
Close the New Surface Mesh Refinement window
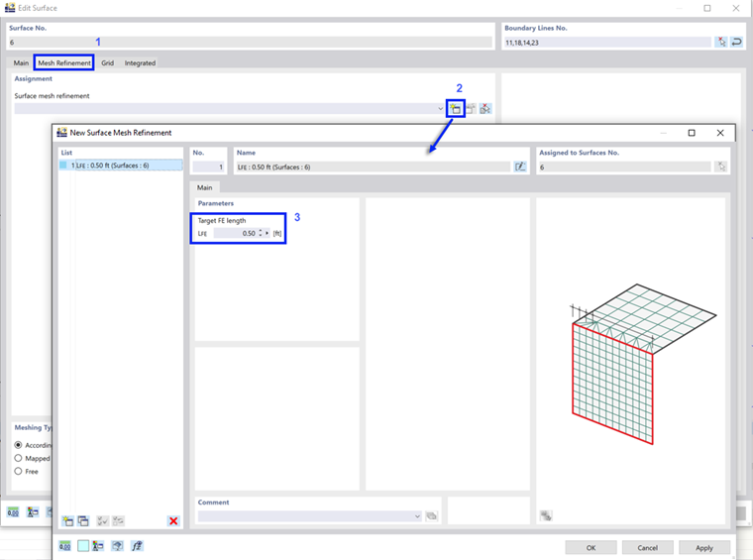(x=720, y=133)
